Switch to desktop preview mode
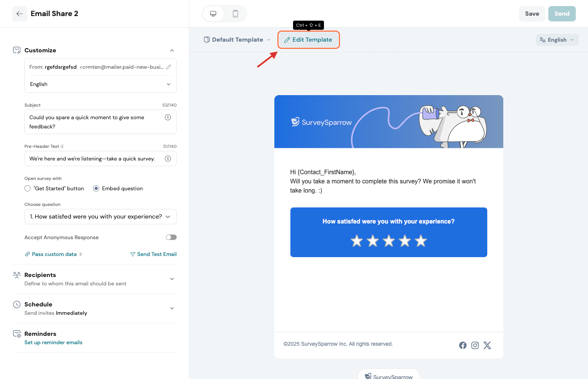 [213, 14]
